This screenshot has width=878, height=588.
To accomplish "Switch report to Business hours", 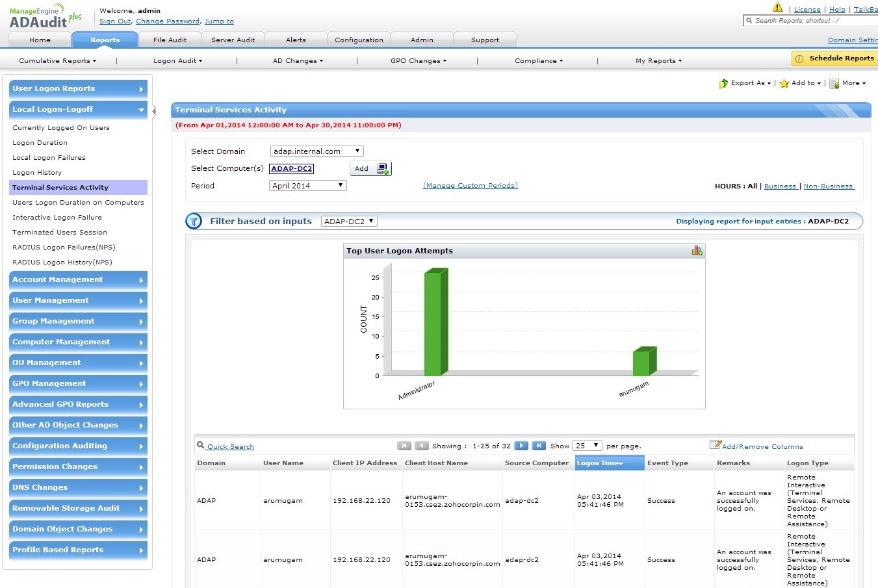I will [x=780, y=186].
